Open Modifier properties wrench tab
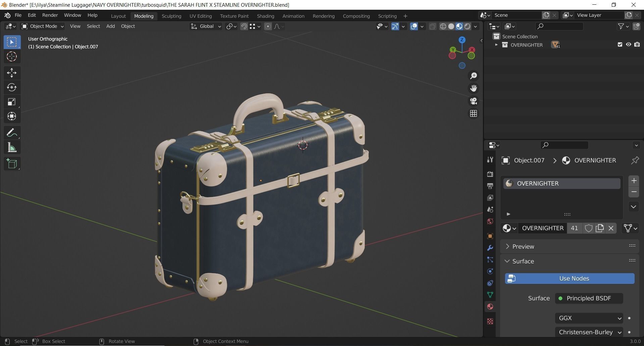The width and height of the screenshot is (644, 346). (x=490, y=248)
